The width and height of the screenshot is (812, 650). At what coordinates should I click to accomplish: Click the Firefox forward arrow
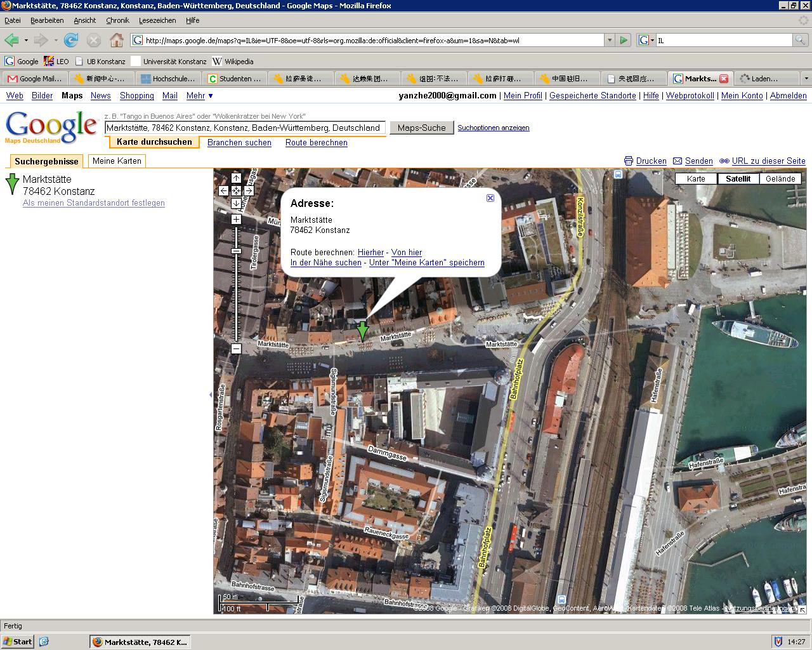[41, 40]
